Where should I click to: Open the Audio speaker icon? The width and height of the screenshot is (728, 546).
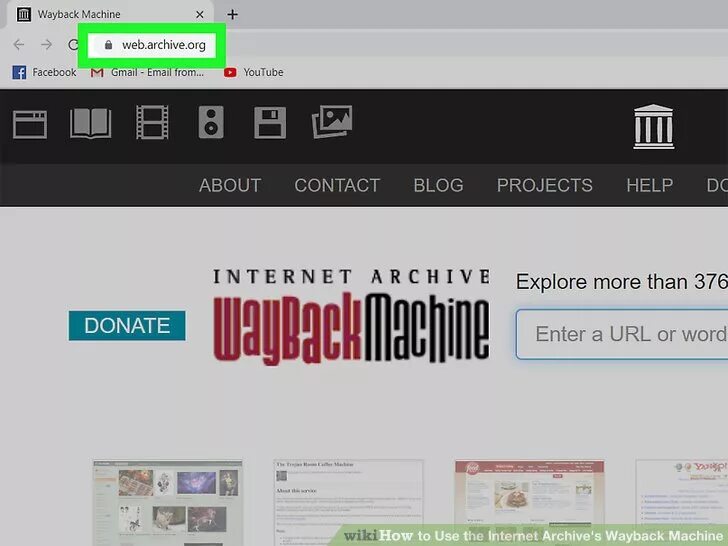coord(211,122)
